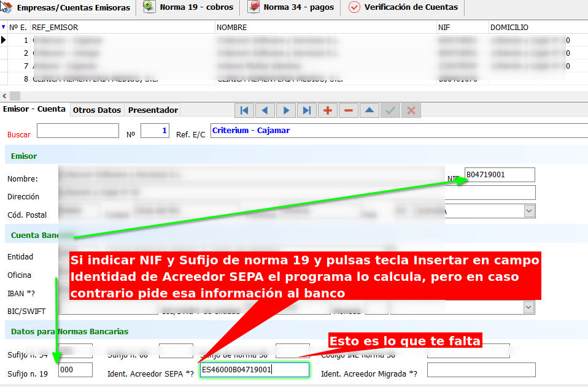Sort by NIF column header
Image resolution: width=588 pixels, height=387 pixels.
tap(463, 28)
